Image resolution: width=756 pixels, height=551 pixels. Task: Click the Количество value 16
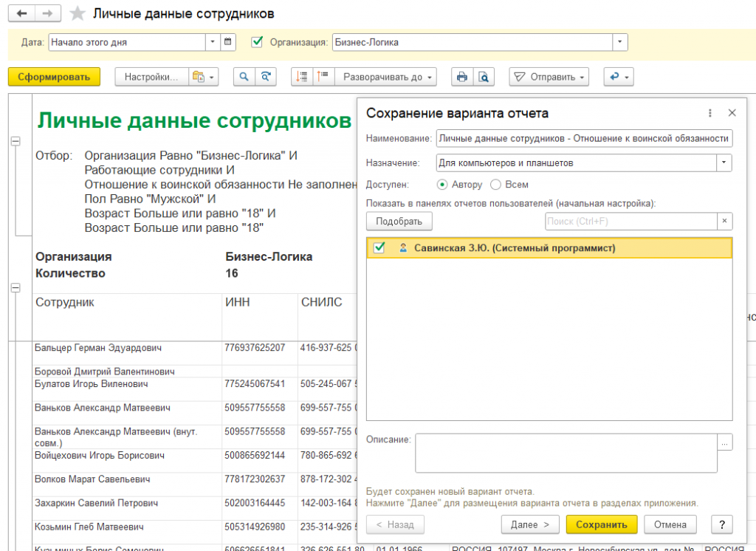pyautogui.click(x=231, y=273)
